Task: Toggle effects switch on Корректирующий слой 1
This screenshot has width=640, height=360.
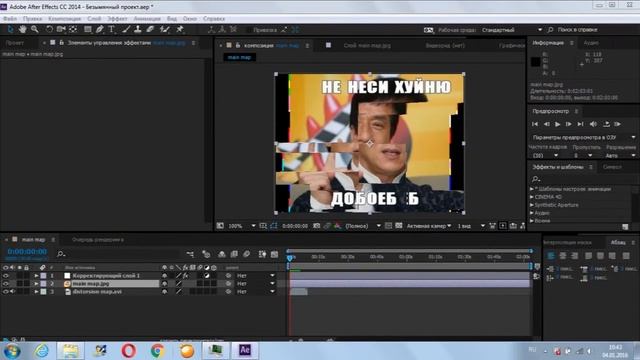Action: tap(185, 276)
